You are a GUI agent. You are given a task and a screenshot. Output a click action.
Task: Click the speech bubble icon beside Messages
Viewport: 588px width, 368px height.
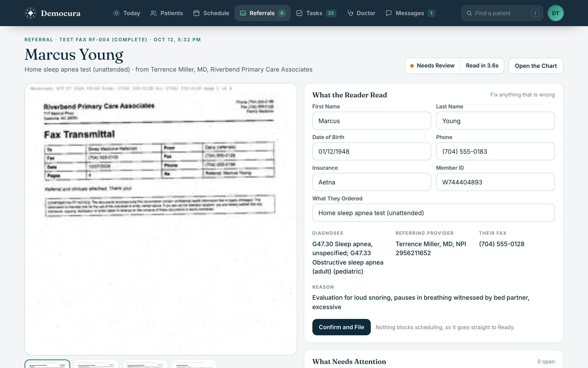tap(389, 13)
